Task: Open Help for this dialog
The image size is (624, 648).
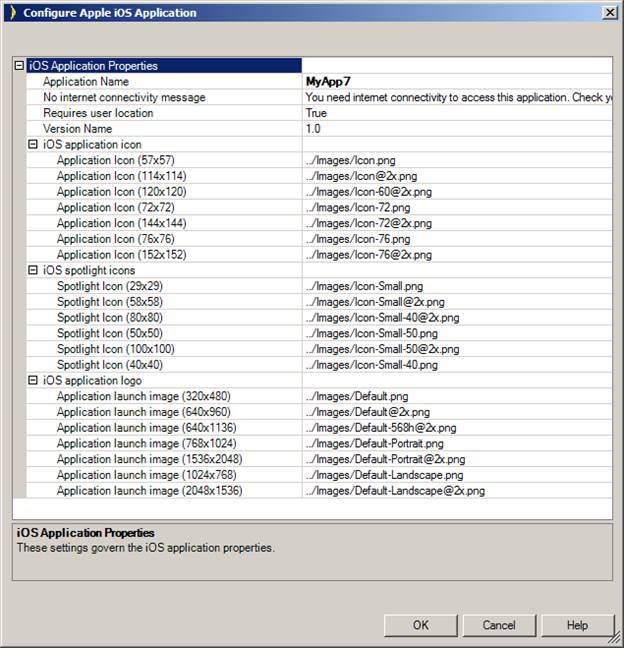Action: pyautogui.click(x=577, y=625)
